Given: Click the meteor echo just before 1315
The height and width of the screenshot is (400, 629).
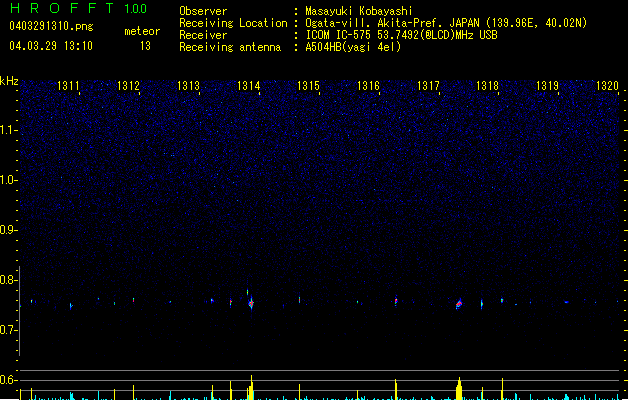Looking at the screenshot, I should coord(299,300).
